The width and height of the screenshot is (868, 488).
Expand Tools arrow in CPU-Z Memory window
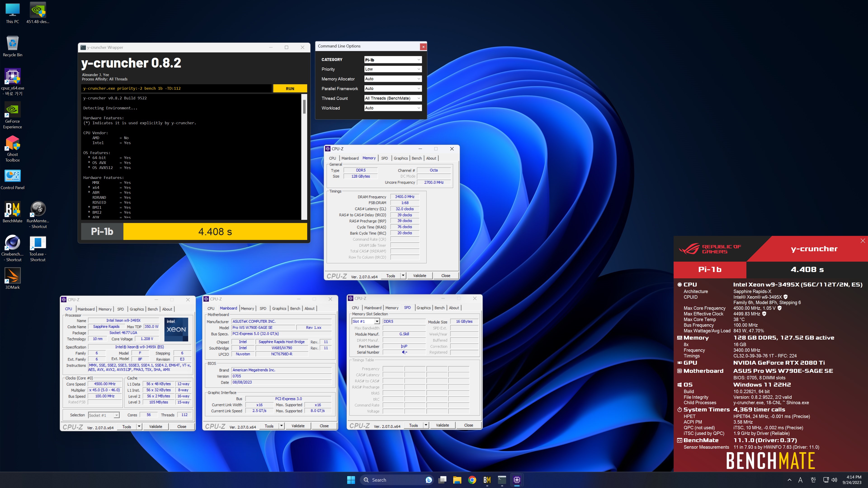(403, 275)
